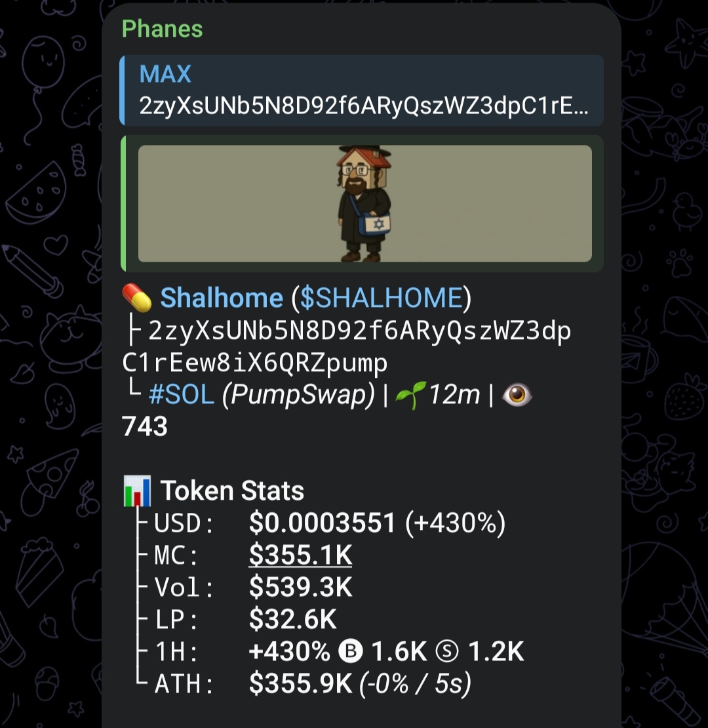Image resolution: width=708 pixels, height=728 pixels.
Task: Open the quoted MAX reply message
Action: (x=361, y=91)
